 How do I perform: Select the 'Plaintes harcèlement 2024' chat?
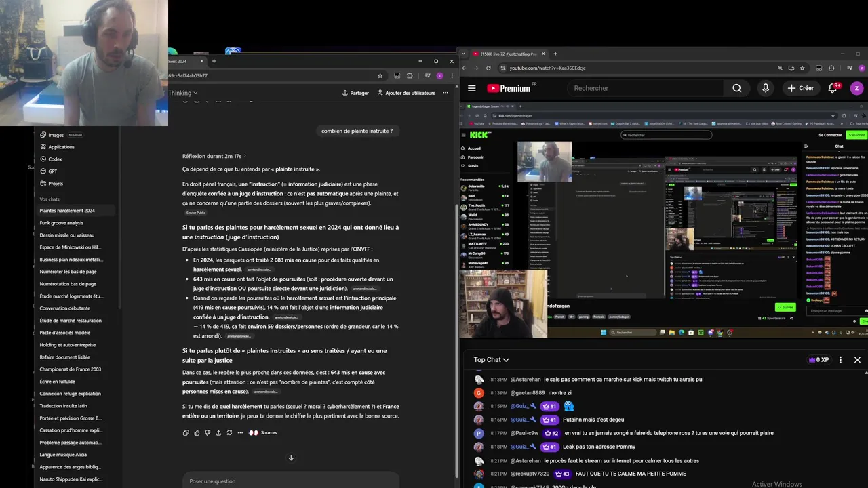pos(76,211)
